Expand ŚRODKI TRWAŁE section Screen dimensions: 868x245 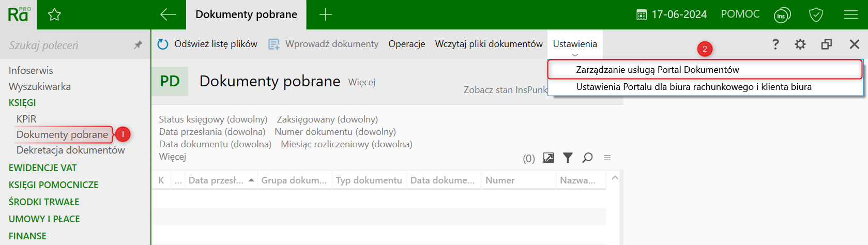coord(44,202)
